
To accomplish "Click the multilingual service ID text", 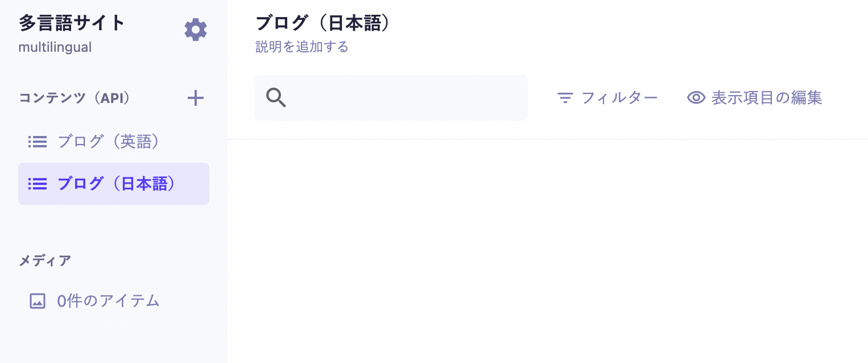I will pyautogui.click(x=55, y=47).
